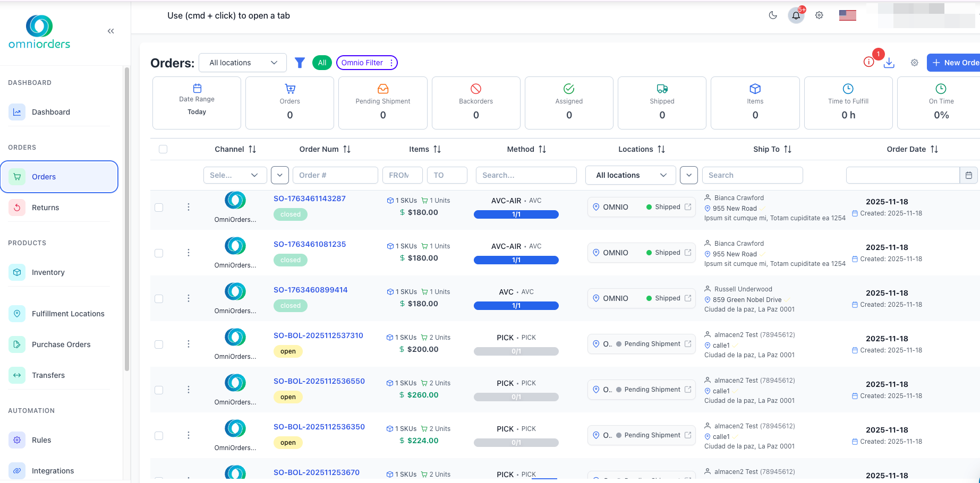Open the All locations dropdown

click(242, 63)
